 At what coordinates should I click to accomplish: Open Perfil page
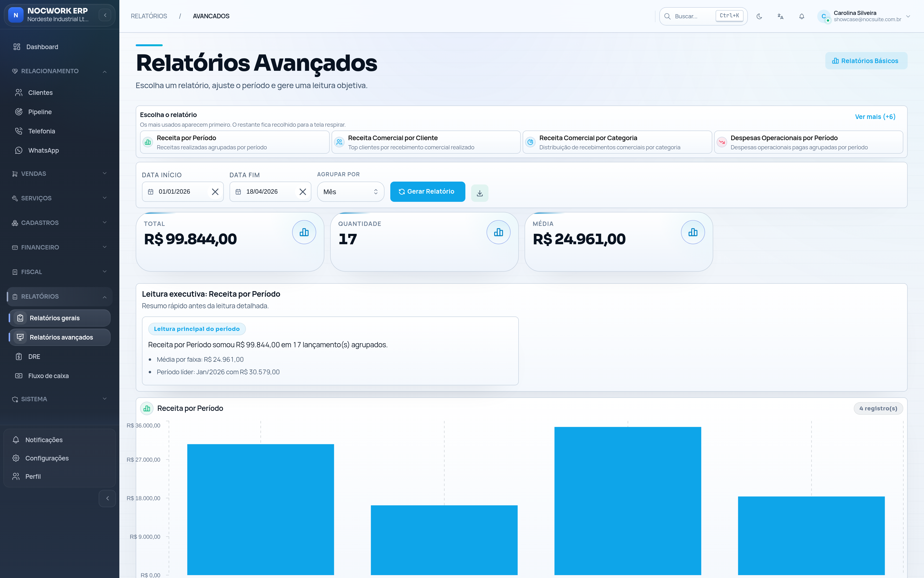click(60, 477)
